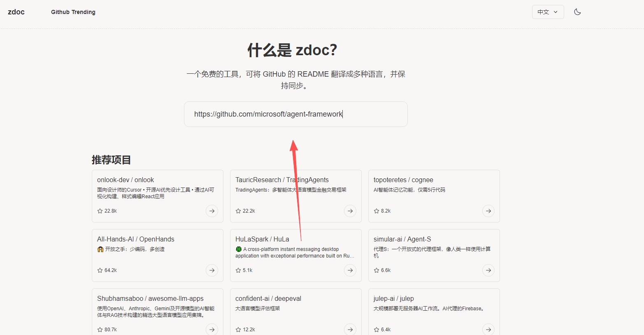The image size is (644, 335).
Task: Open the arrow button on awesome-llm-apps card
Action: click(x=212, y=330)
